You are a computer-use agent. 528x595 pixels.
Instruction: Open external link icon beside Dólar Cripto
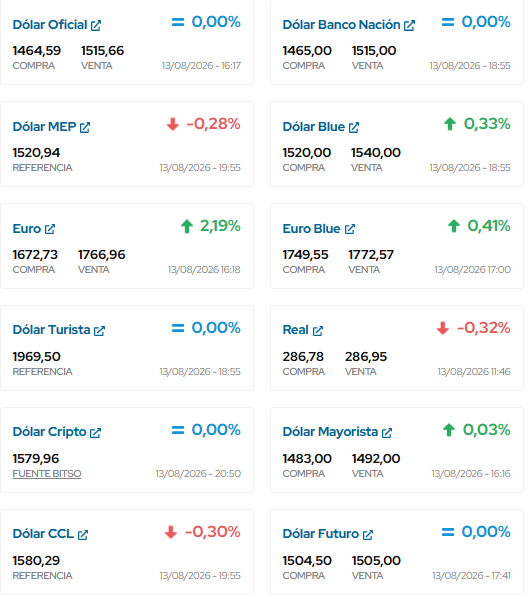95,433
